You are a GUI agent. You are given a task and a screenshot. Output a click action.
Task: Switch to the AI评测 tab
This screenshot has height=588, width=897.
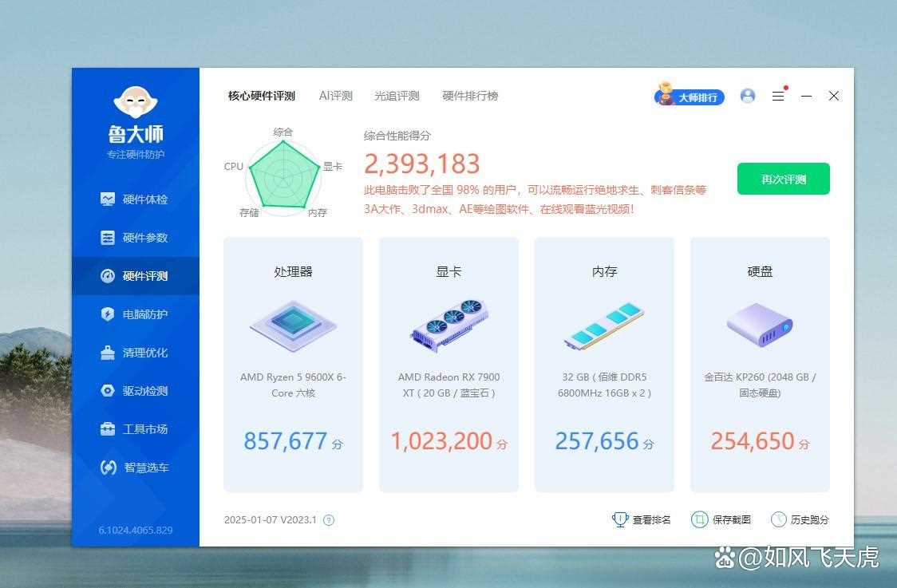click(334, 95)
